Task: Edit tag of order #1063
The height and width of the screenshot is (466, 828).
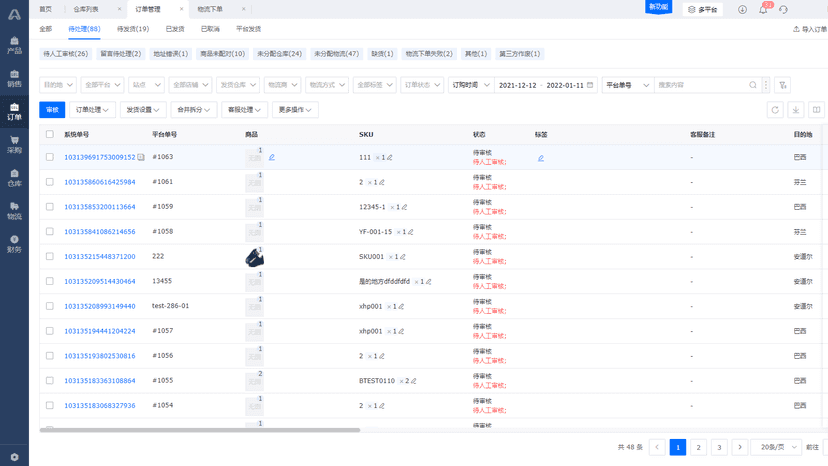Action: [x=541, y=158]
